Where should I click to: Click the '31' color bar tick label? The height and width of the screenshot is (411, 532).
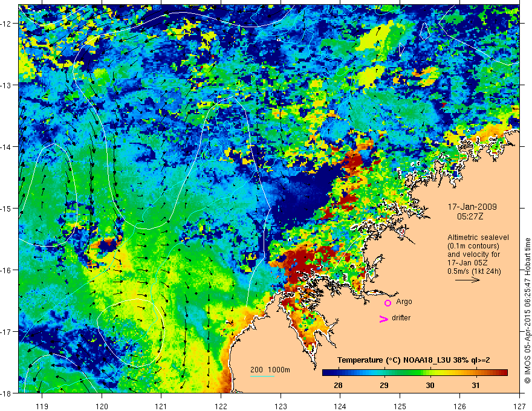476,385
